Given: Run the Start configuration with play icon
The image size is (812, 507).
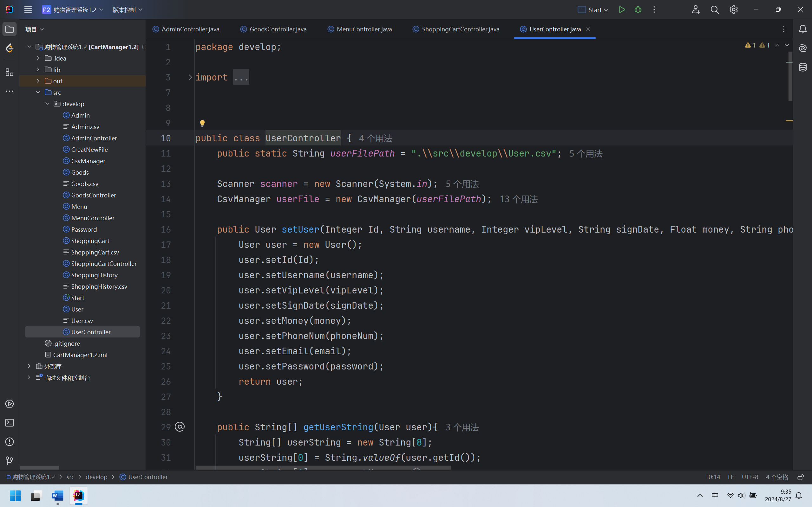Looking at the screenshot, I should click(622, 10).
